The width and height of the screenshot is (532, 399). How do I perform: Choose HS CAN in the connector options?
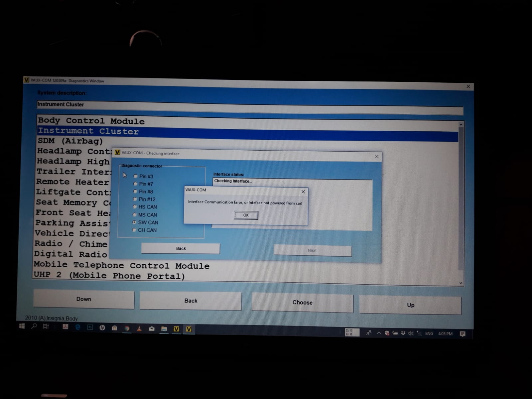[x=134, y=207]
